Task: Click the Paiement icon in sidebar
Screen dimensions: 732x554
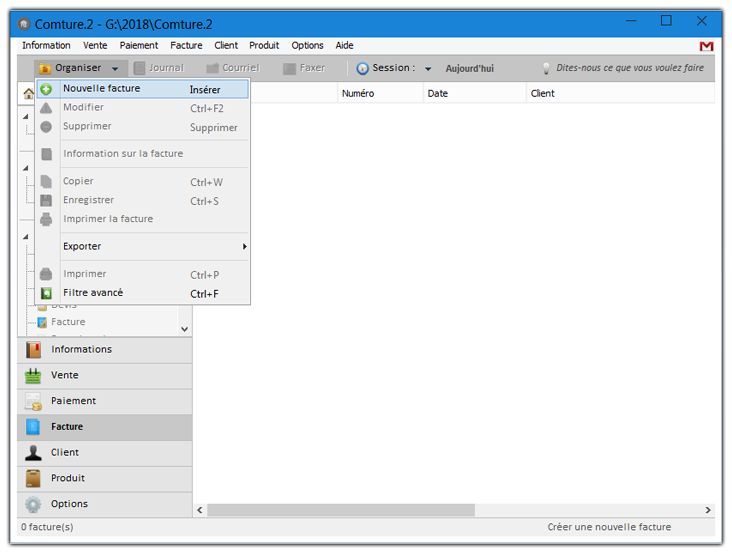Action: (x=34, y=401)
